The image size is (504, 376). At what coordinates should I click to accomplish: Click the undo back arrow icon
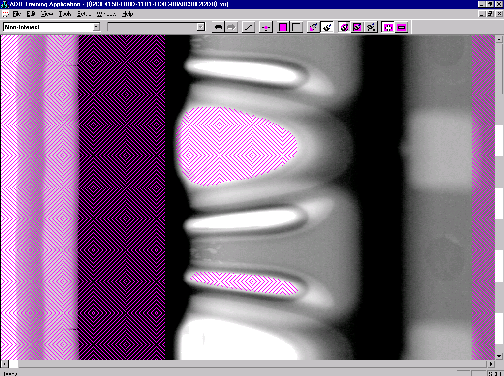tap(218, 27)
